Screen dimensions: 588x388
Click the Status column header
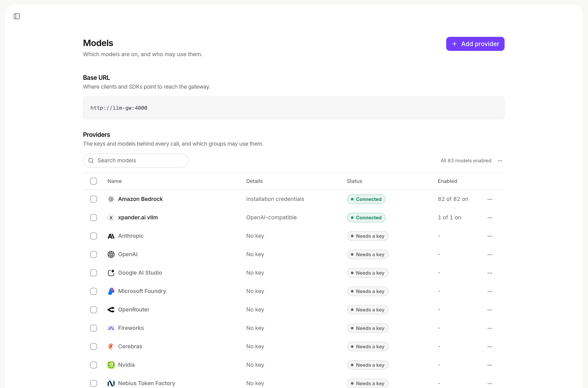(354, 181)
